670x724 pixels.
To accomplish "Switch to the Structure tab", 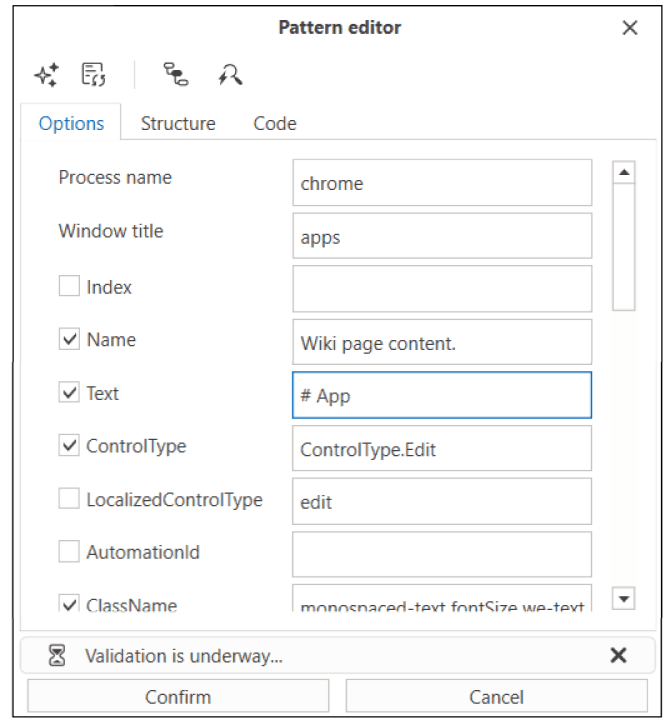I will [178, 124].
